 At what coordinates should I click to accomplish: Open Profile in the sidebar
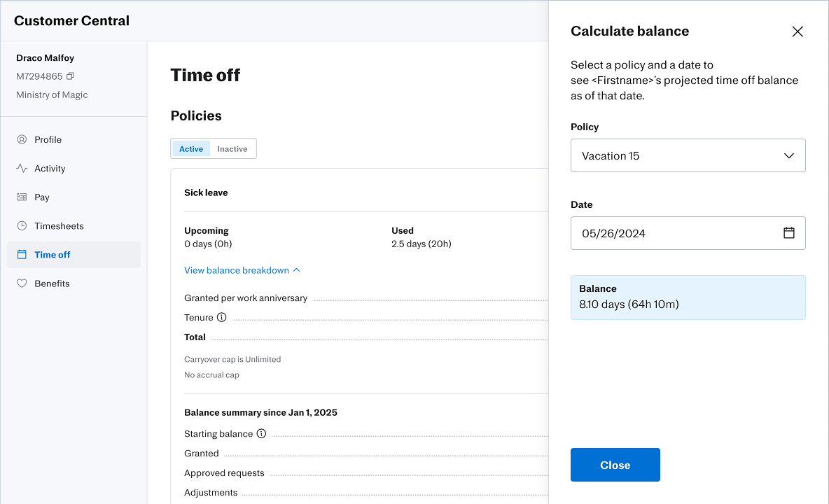pyautogui.click(x=74, y=139)
